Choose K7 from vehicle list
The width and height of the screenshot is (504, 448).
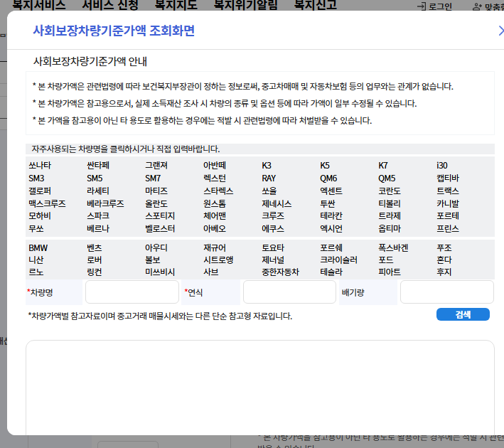coord(383,165)
